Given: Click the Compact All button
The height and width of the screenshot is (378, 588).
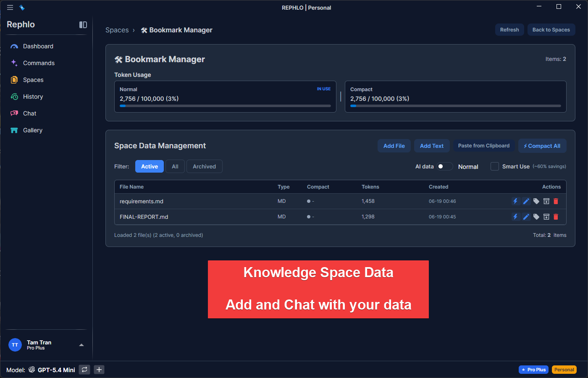Looking at the screenshot, I should point(542,146).
